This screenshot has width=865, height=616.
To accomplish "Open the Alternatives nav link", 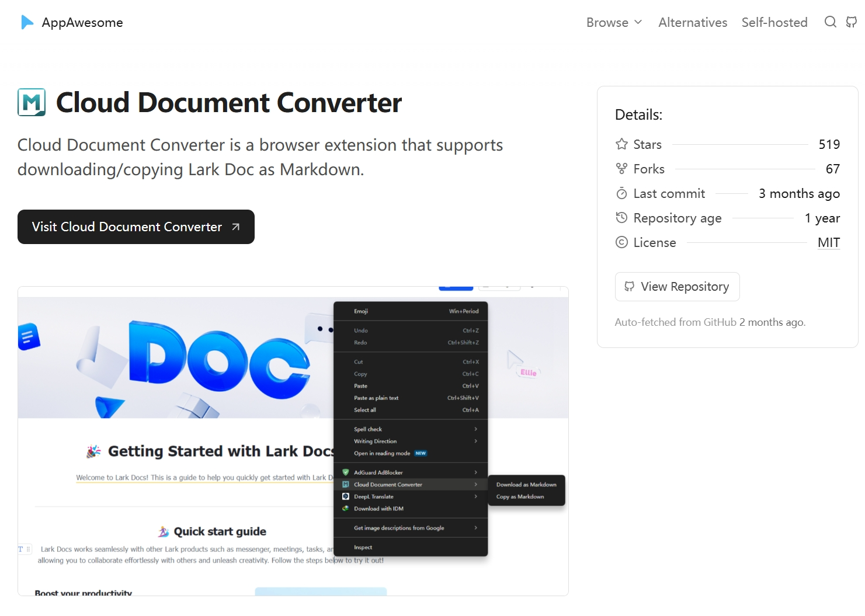I will (693, 22).
